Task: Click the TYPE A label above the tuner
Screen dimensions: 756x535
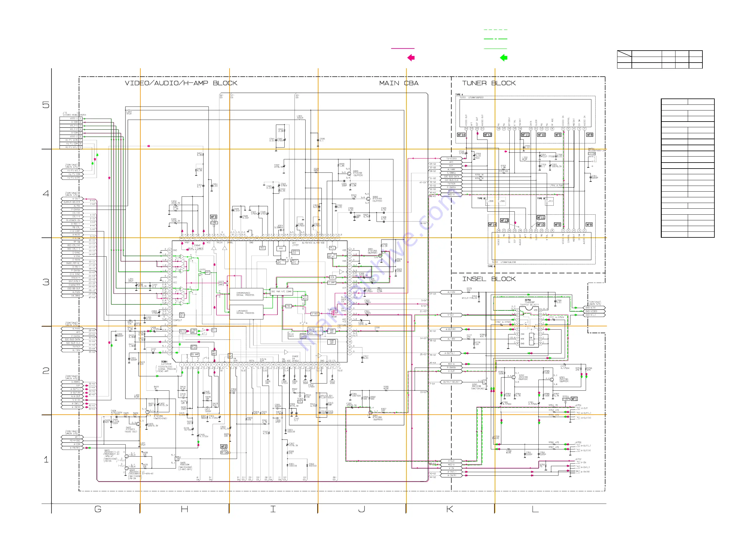Action: click(459, 95)
